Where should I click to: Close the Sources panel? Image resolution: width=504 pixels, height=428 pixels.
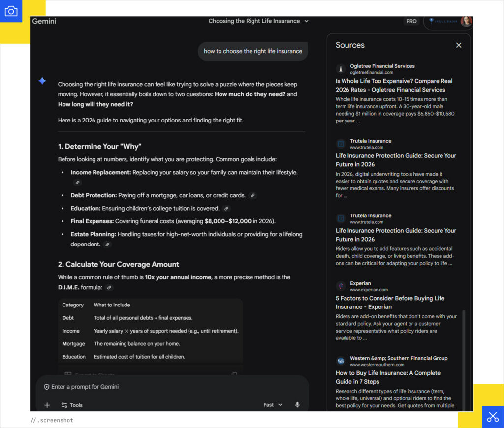[x=459, y=45]
